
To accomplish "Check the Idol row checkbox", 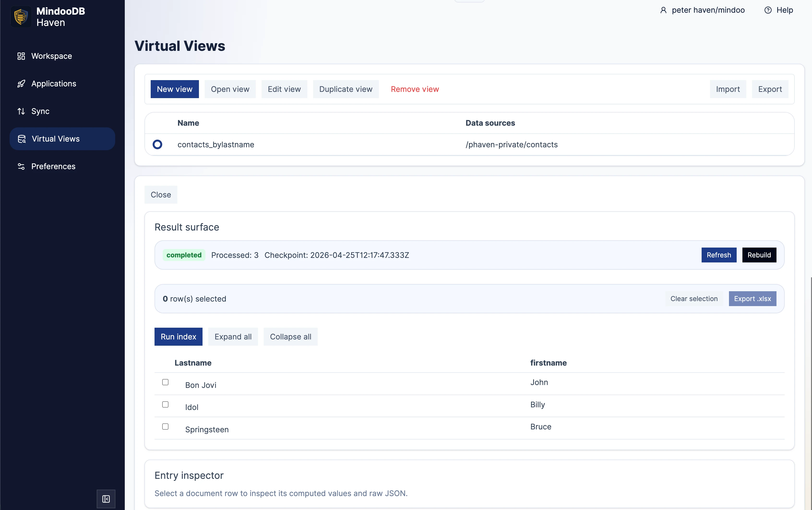I will click(x=165, y=404).
